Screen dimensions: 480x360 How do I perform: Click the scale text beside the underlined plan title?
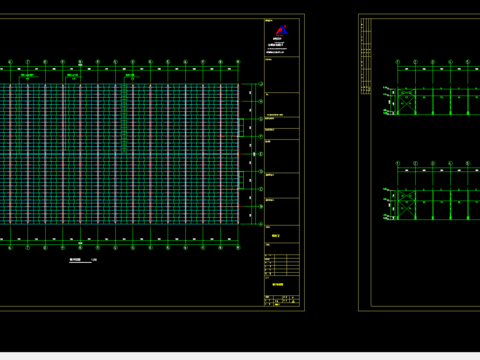point(94,260)
